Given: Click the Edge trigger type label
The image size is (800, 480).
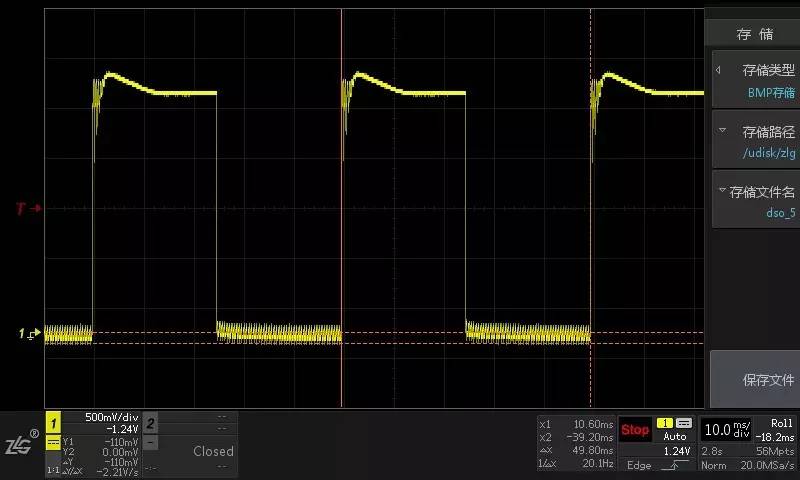Looking at the screenshot, I should click(x=639, y=465).
